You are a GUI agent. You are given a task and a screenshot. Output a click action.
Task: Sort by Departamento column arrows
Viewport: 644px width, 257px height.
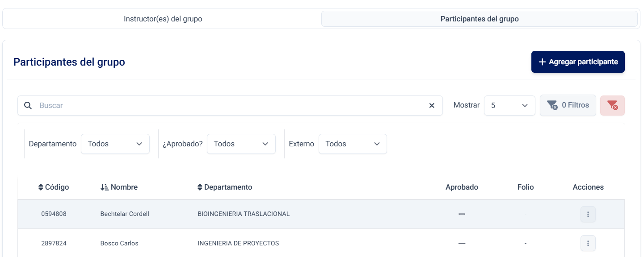[200, 187]
